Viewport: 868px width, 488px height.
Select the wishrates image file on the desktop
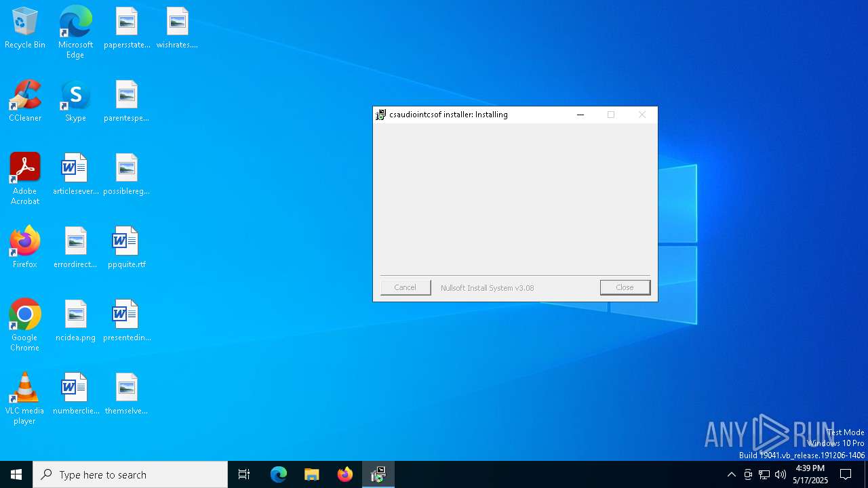(x=177, y=28)
